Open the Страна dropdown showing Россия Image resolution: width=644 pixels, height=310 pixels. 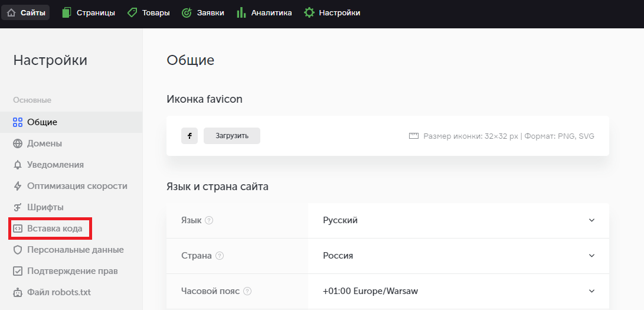459,256
